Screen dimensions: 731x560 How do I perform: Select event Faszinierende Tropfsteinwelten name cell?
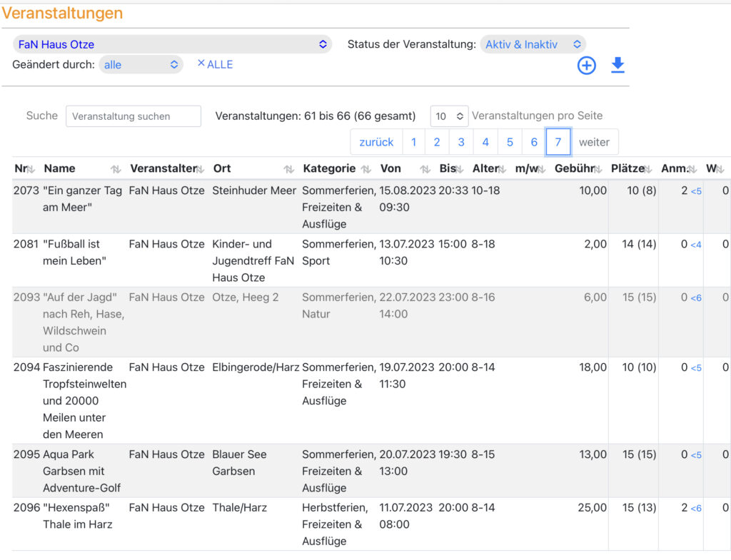[84, 401]
